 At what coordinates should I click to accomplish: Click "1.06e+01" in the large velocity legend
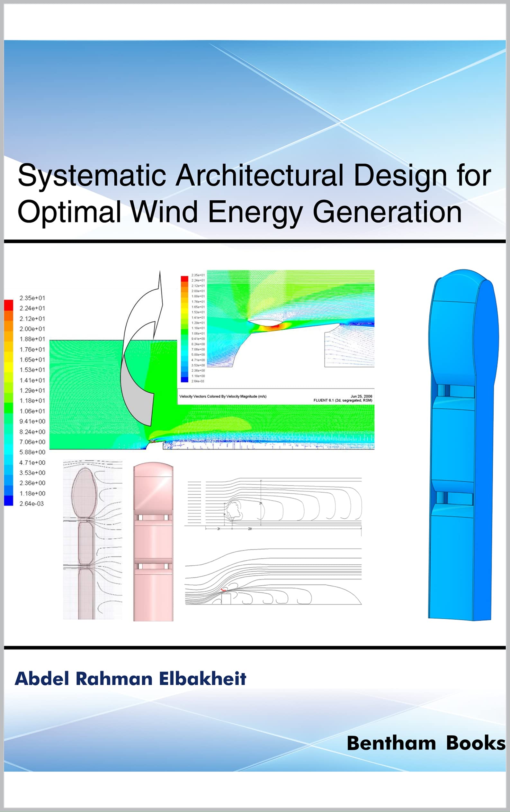pyautogui.click(x=32, y=411)
